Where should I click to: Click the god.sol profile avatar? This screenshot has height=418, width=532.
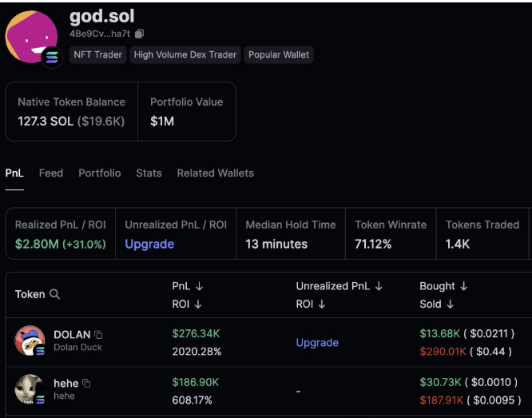30,36
